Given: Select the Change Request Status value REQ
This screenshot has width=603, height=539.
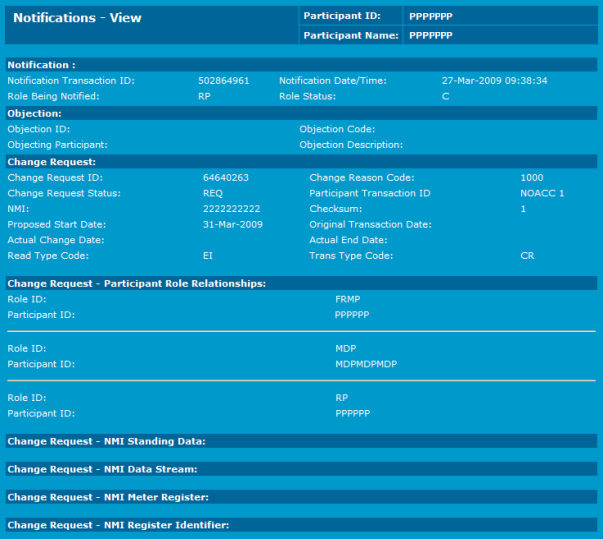Looking at the screenshot, I should coord(212,193).
